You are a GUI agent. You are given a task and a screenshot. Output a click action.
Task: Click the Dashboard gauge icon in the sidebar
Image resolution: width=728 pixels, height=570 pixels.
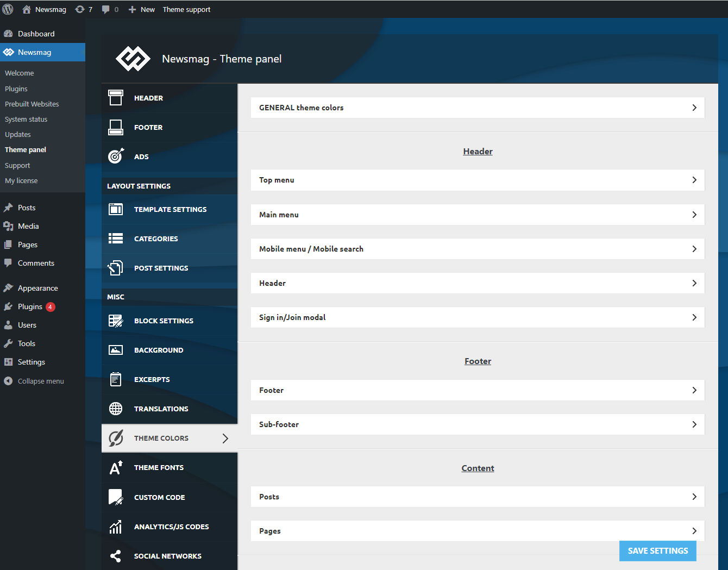click(8, 34)
